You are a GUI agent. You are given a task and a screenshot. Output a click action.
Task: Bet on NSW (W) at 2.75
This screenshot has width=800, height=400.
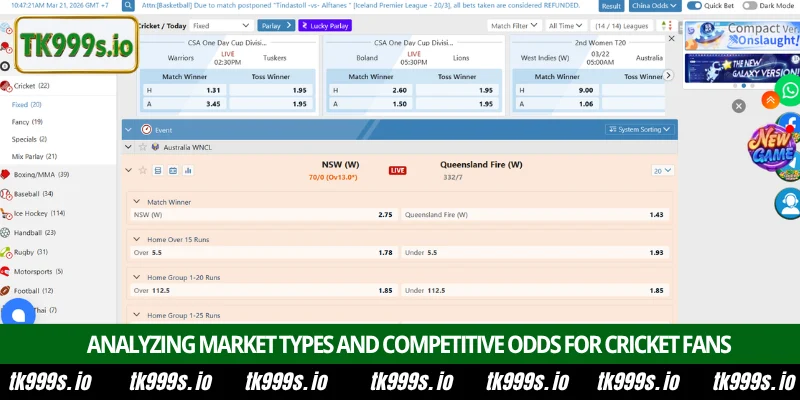(263, 215)
